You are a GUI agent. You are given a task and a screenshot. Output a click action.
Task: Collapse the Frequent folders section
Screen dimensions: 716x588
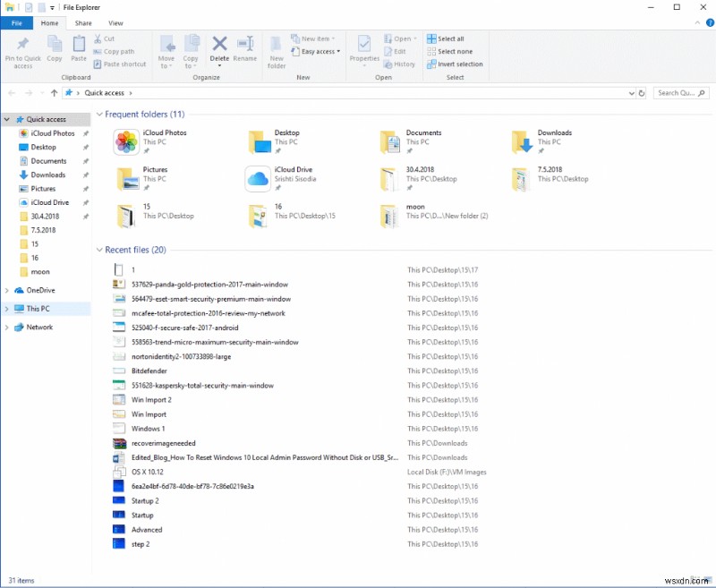100,115
